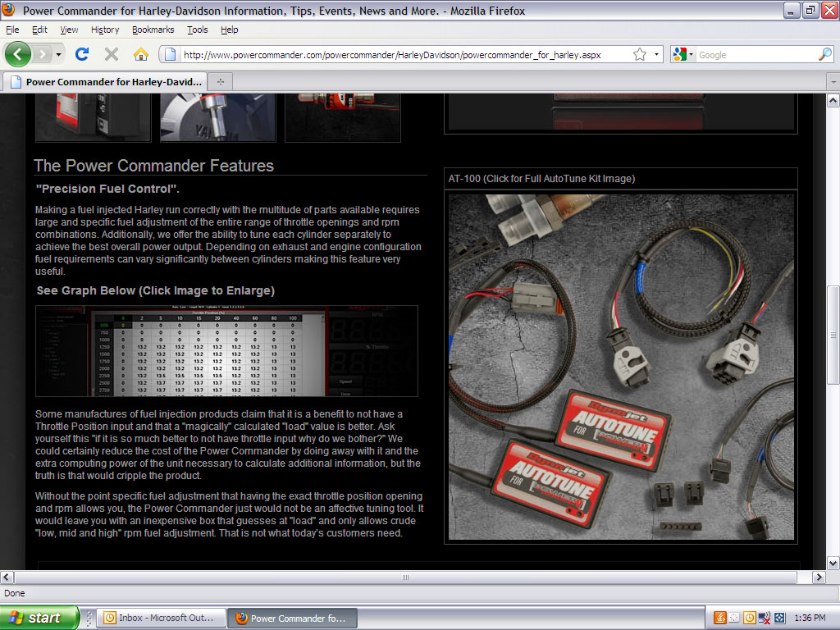840x630 pixels.
Task: Click the vertical scrollbar thumb
Action: (833, 336)
